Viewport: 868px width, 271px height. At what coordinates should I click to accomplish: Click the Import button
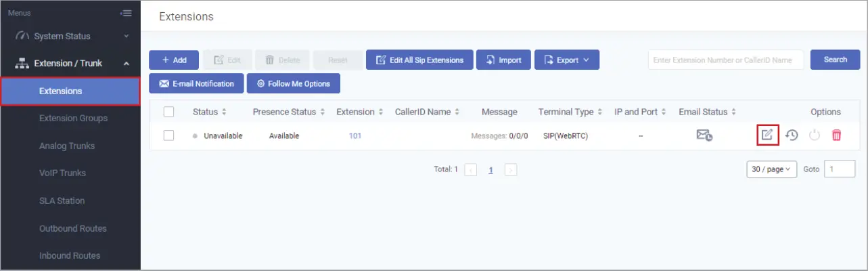click(x=503, y=60)
